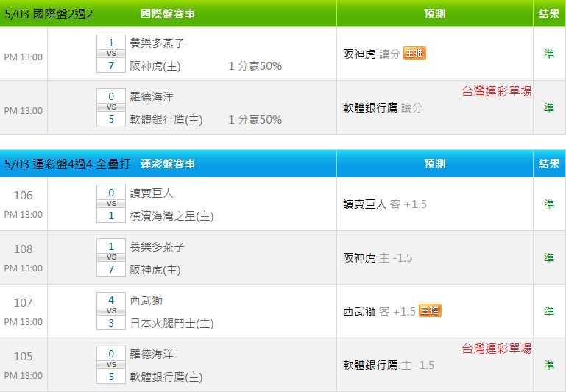Click the 阪神虎 主 -1.5 prediction

378,258
